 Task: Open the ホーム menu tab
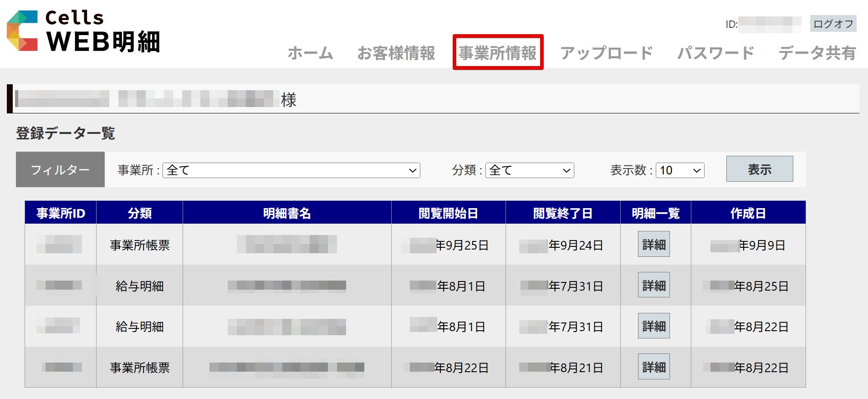[310, 53]
